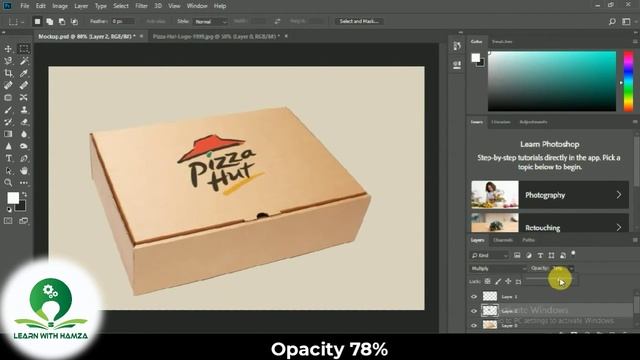The width and height of the screenshot is (640, 360).
Task: Select the Crop tool
Action: click(x=8, y=73)
